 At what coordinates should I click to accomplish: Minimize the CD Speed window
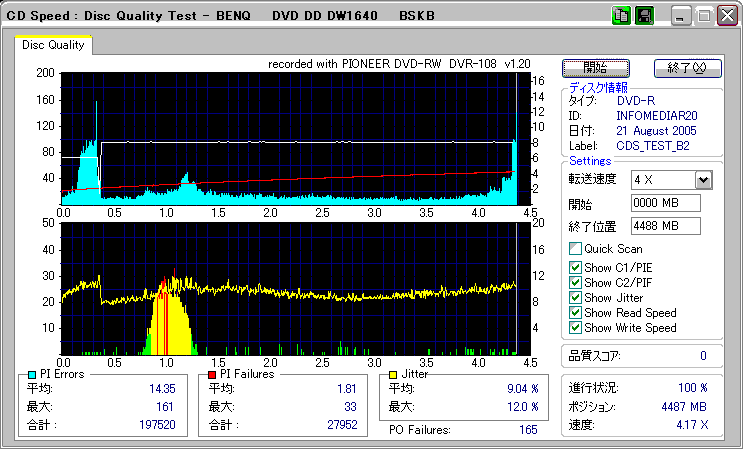[681, 16]
